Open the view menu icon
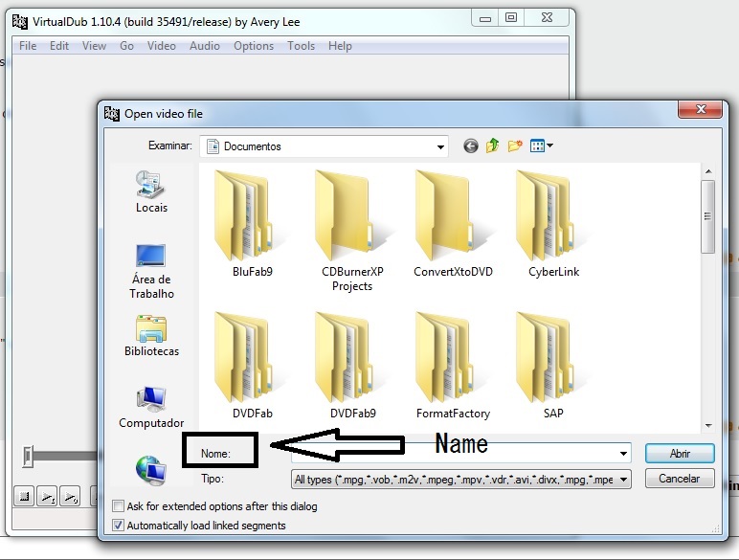 click(x=541, y=146)
